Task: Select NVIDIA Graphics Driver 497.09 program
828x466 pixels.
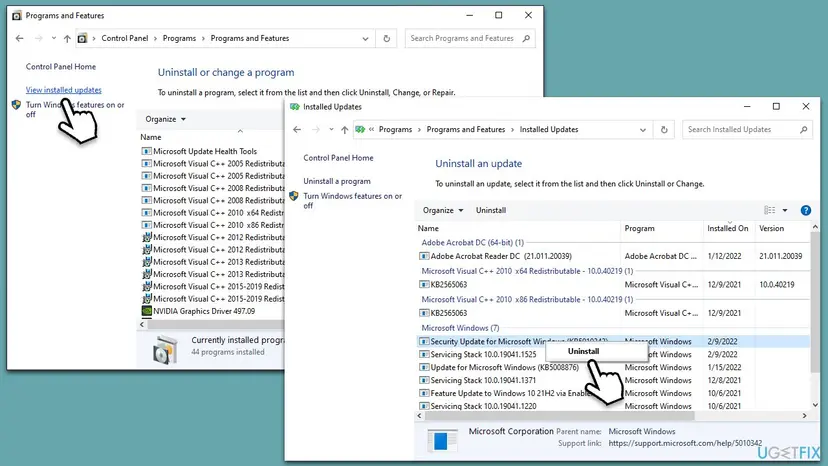Action: [204, 311]
